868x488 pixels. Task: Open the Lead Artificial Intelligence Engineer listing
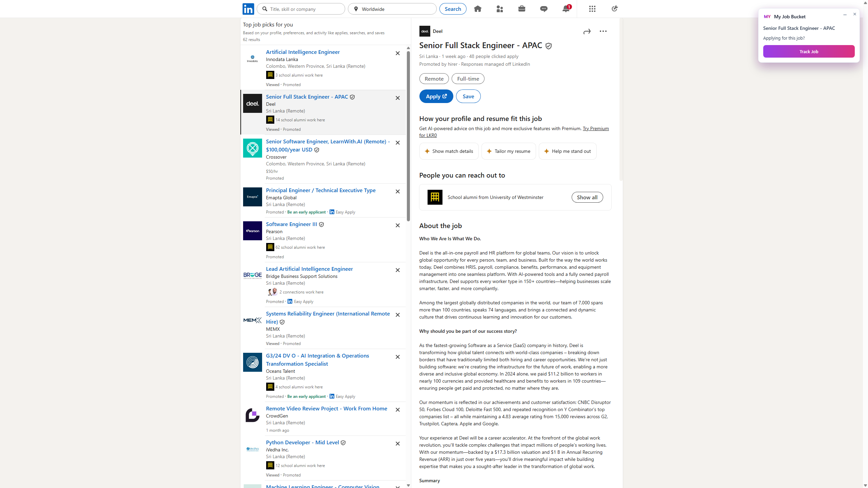(x=310, y=269)
